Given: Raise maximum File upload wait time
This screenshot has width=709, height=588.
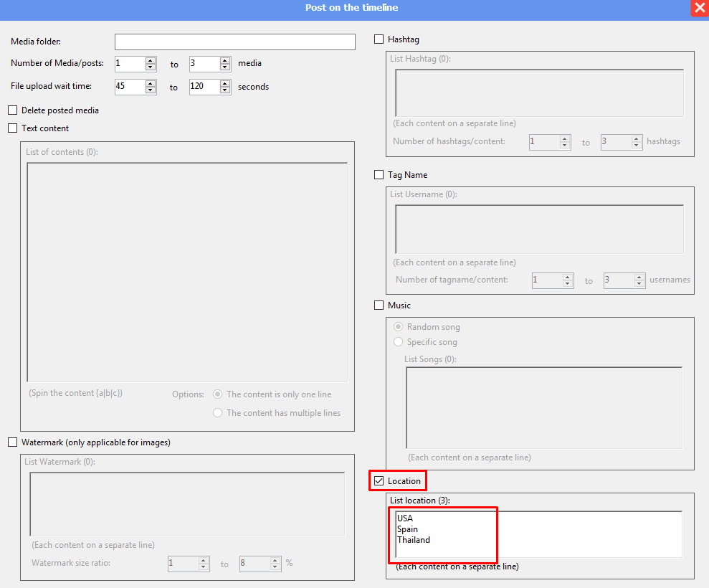Looking at the screenshot, I should click(x=225, y=83).
